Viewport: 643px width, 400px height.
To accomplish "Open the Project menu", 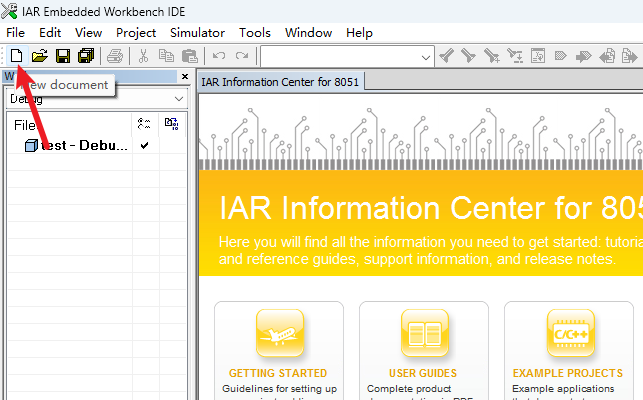I will tap(136, 33).
